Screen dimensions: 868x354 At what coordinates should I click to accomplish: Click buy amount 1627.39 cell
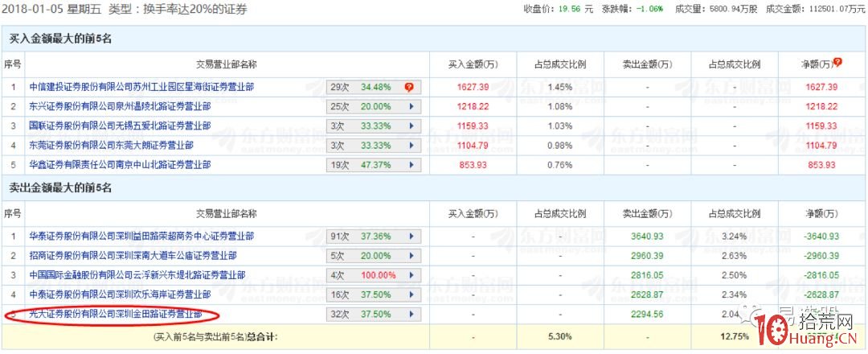473,87
